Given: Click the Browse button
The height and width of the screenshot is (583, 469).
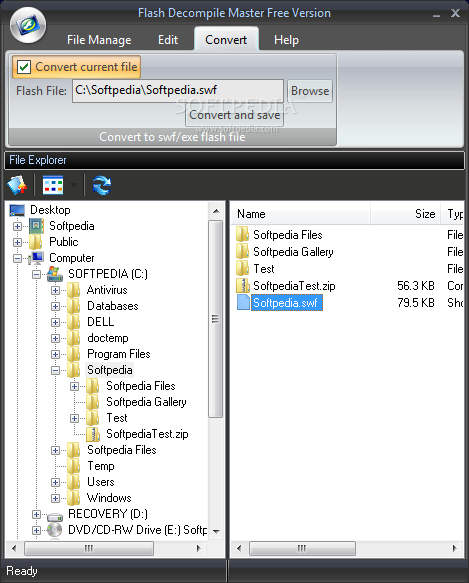Looking at the screenshot, I should pyautogui.click(x=310, y=91).
